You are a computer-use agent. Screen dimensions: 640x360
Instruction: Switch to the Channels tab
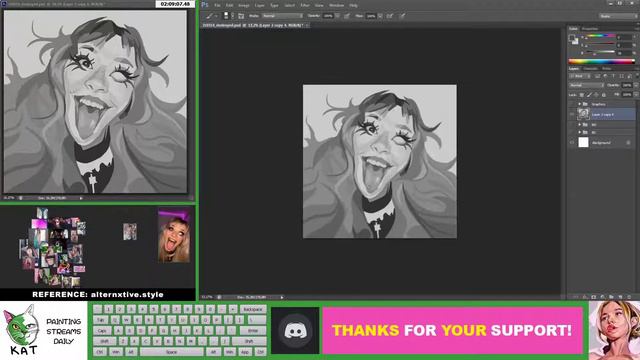click(x=590, y=69)
